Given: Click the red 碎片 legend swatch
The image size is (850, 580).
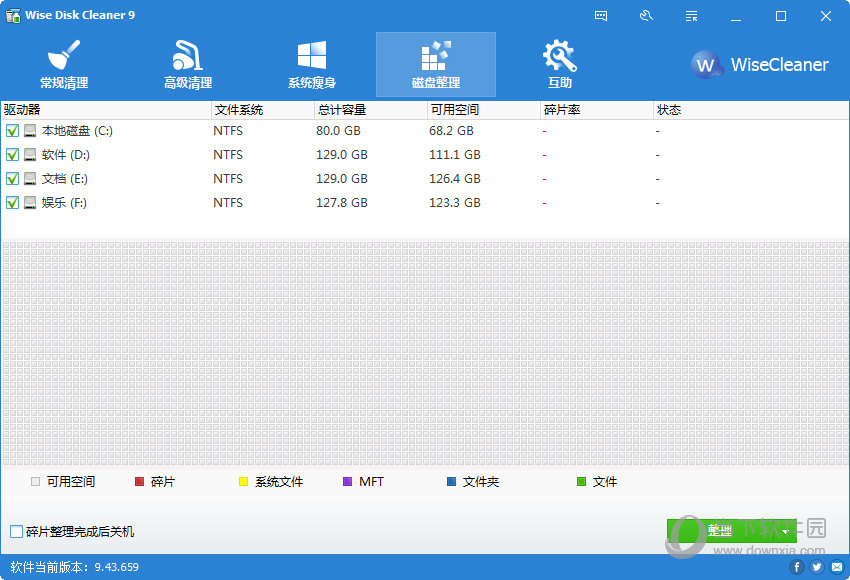Looking at the screenshot, I should [140, 482].
